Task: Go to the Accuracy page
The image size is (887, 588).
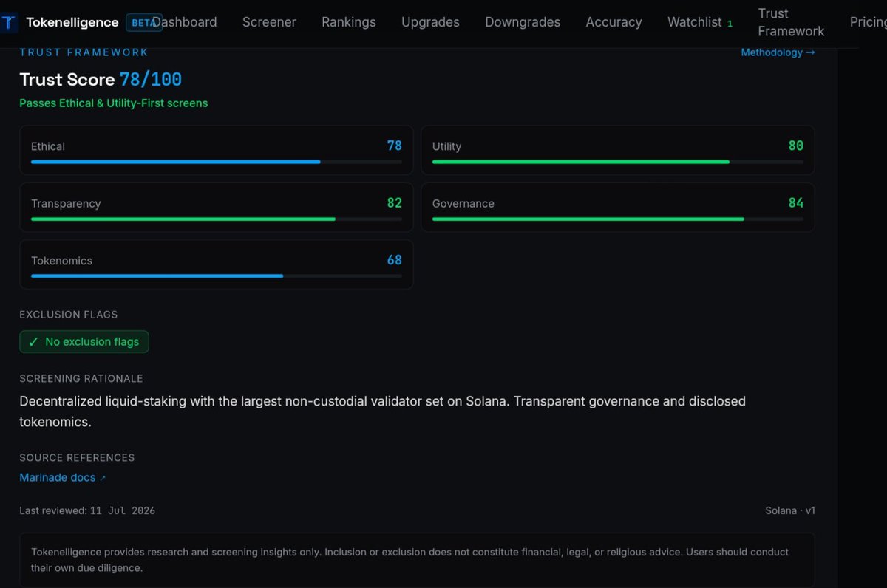Action: pos(614,22)
